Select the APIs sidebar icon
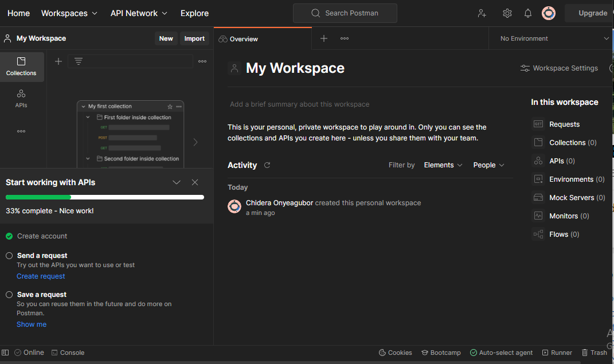Screen dimensions: 614x364 21,99
